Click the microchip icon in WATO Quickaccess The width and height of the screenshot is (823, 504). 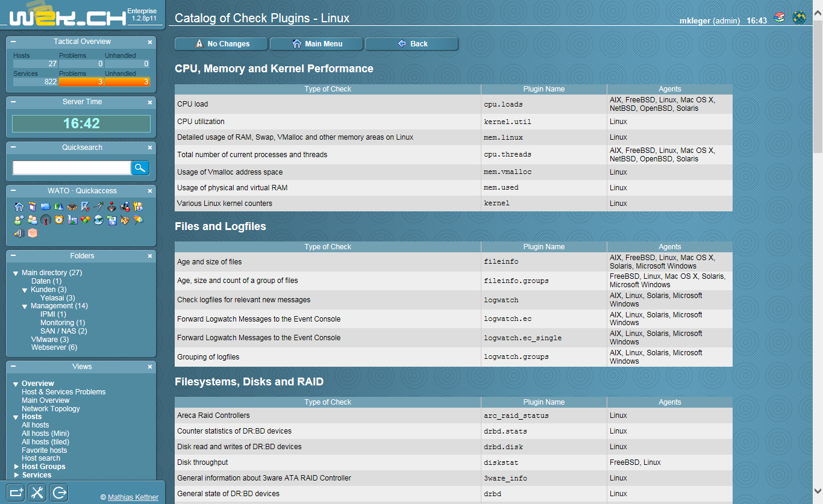pos(72,207)
